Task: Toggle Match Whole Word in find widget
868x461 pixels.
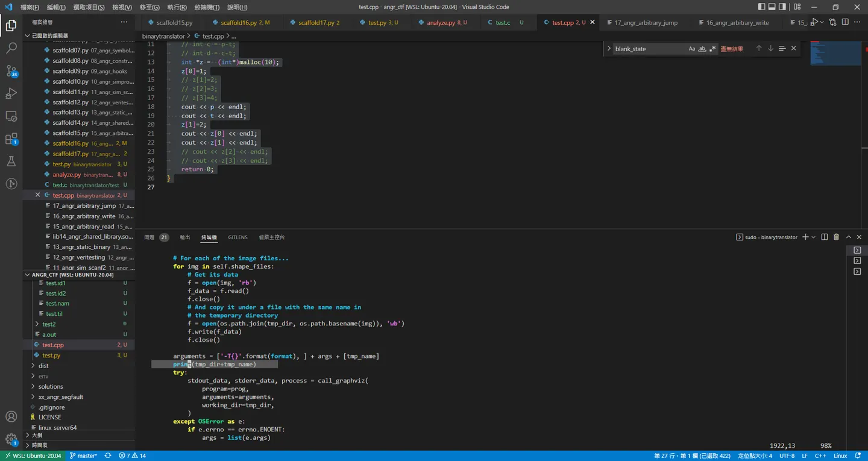Action: [702, 49]
